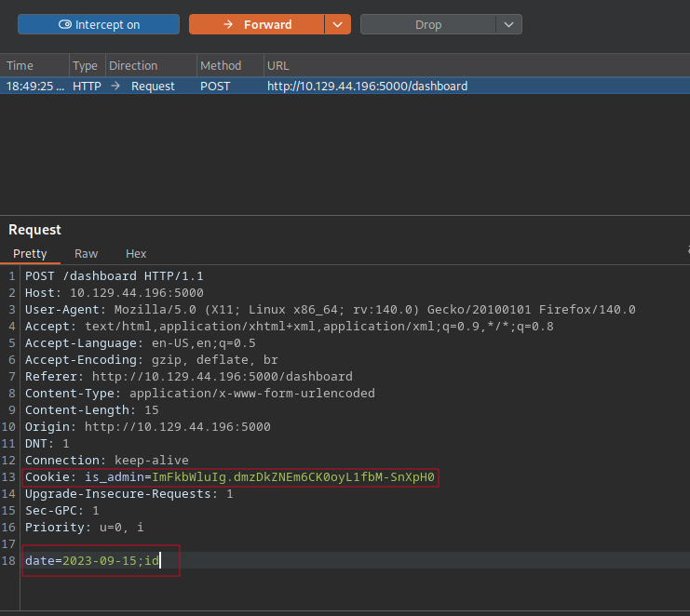Sort by the URL column header

tap(477, 65)
